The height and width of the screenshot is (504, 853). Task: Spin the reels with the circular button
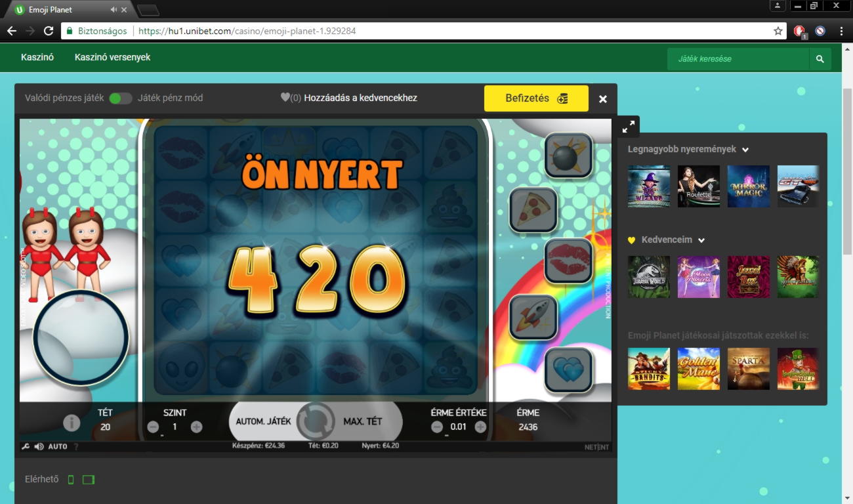(x=316, y=421)
